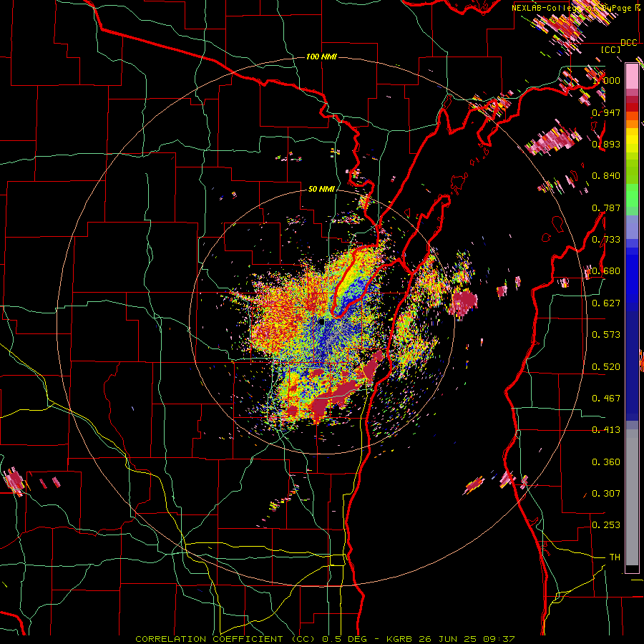
Task: Pick the bright green segment above 0.787
Action: [x=632, y=195]
